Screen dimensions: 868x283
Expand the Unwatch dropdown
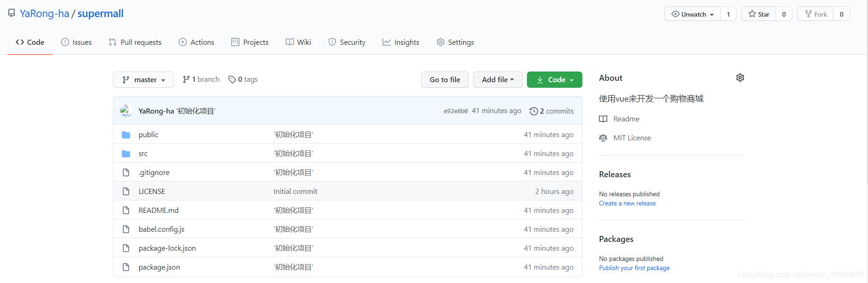click(693, 14)
